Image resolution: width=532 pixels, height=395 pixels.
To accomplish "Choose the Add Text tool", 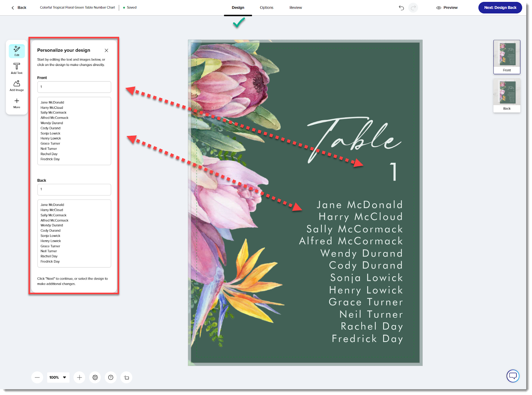I will [17, 68].
